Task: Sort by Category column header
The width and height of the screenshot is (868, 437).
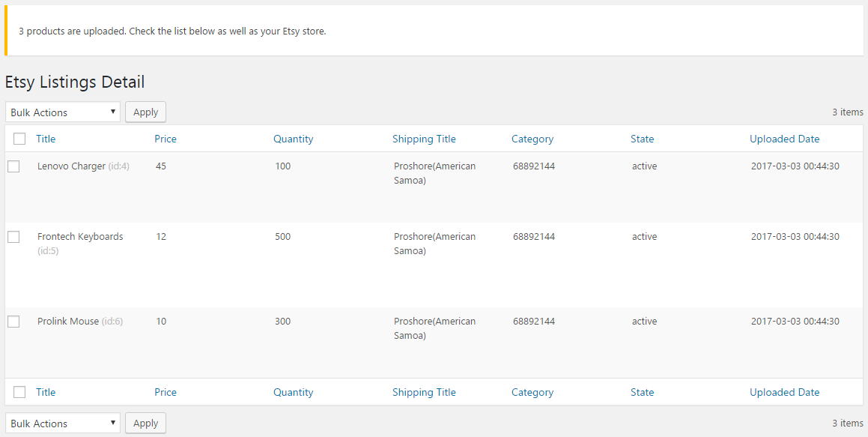Action: click(532, 139)
